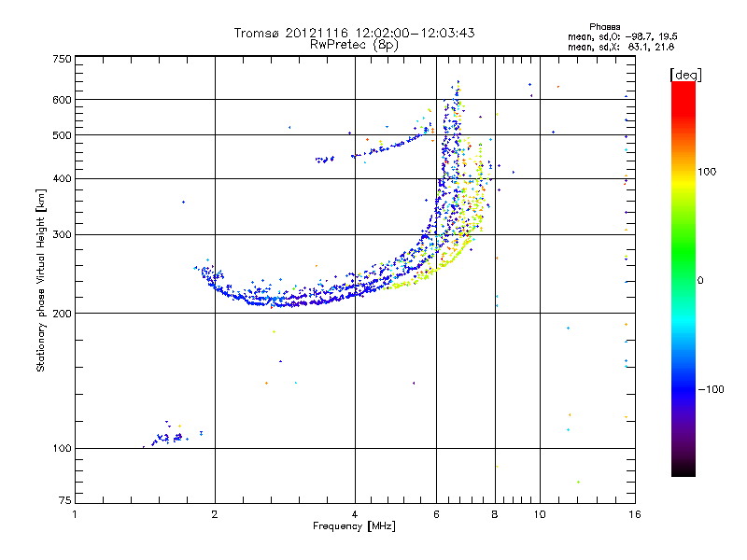
Task: Click the 'Frequency [MHz]' axis label
Action: [354, 526]
